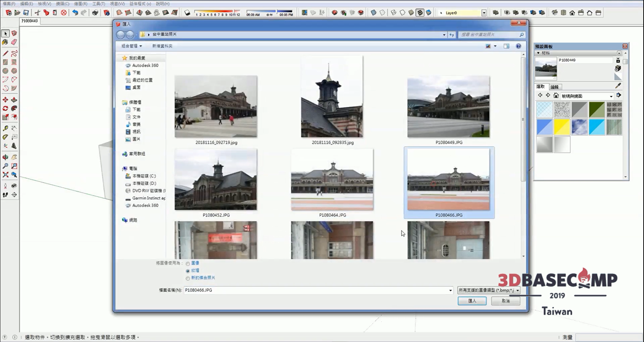Viewport: 644px width, 342px height.
Task: Click the eyedropper sample paint icon
Action: (618, 86)
